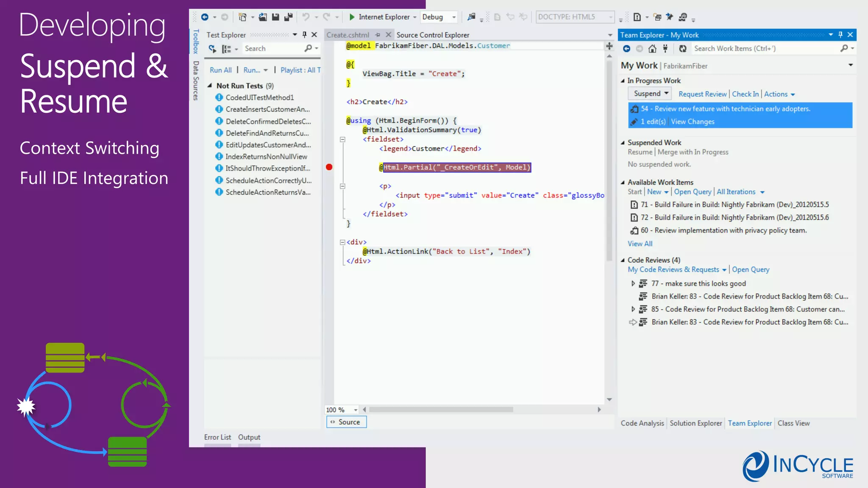Select work item 60 - Review implementation
Image resolution: width=868 pixels, height=488 pixels.
723,230
